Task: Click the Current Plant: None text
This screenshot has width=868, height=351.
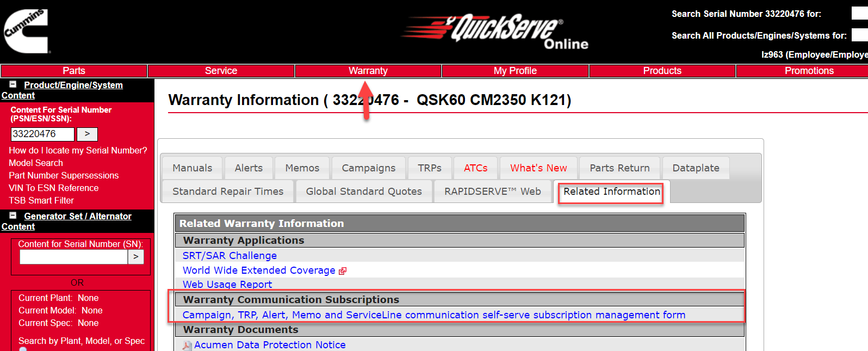Action: coord(59,298)
